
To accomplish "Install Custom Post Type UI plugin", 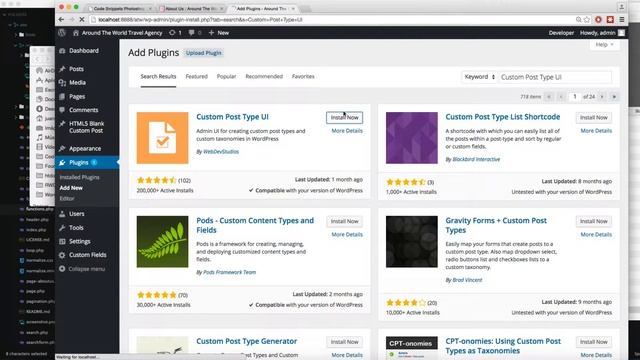I will click(x=344, y=118).
